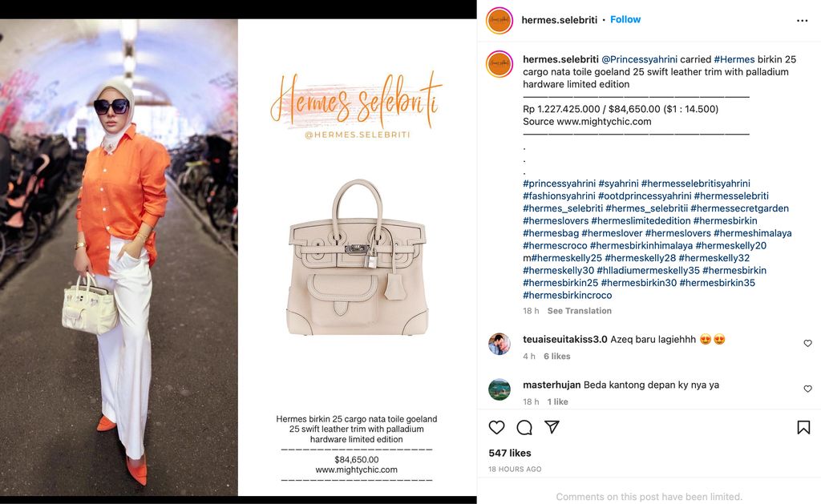Image resolution: width=821 pixels, height=504 pixels.
Task: Open comment box via speech bubble icon
Action: [524, 427]
